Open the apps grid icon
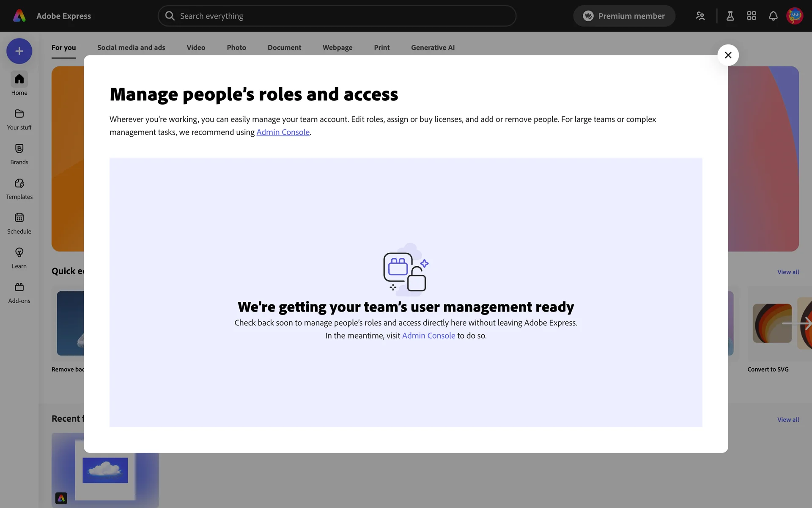812x508 pixels. [x=751, y=16]
